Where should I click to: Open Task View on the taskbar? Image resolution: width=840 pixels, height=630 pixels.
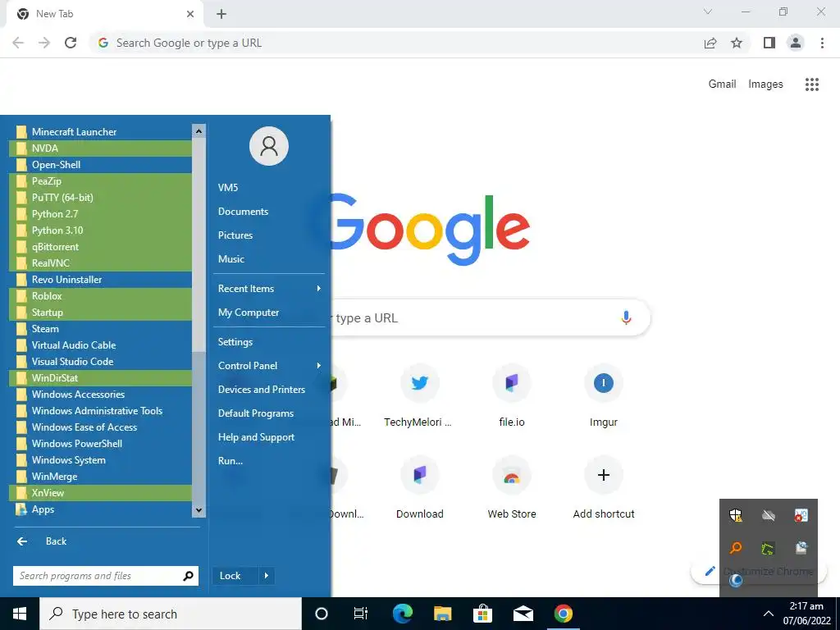pos(361,614)
